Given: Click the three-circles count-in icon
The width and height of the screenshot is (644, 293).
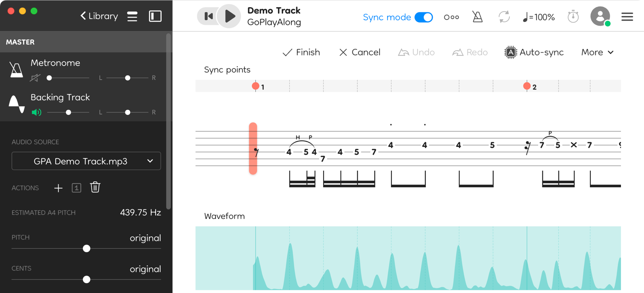Looking at the screenshot, I should (x=451, y=17).
